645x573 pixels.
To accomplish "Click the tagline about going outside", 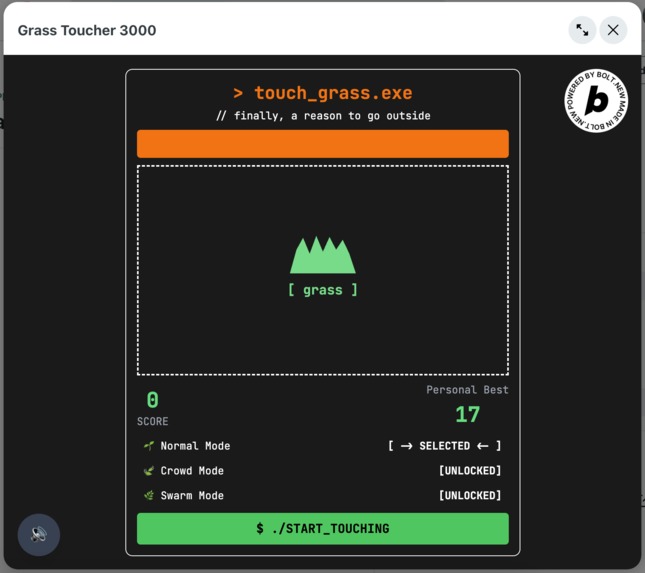I will coord(323,116).
